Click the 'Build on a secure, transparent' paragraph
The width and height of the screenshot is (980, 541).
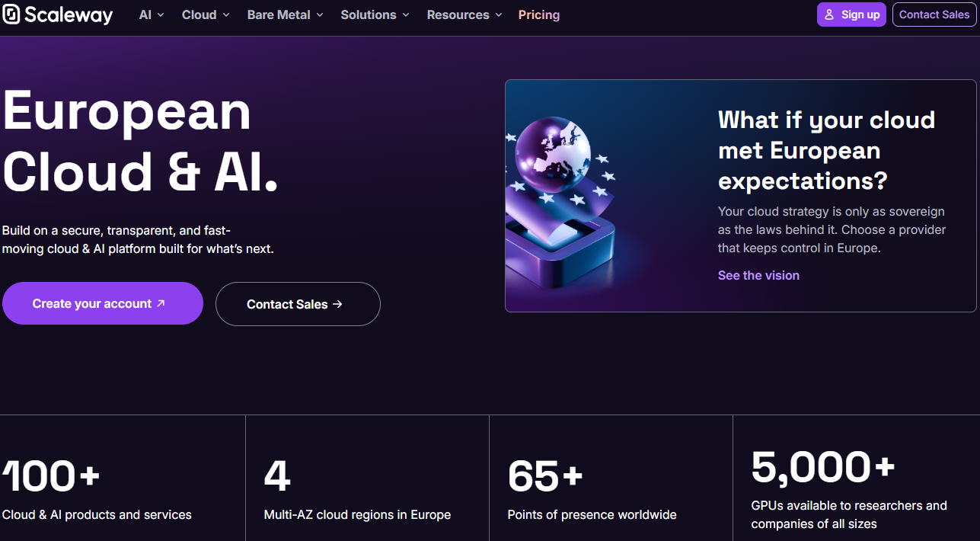[138, 239]
